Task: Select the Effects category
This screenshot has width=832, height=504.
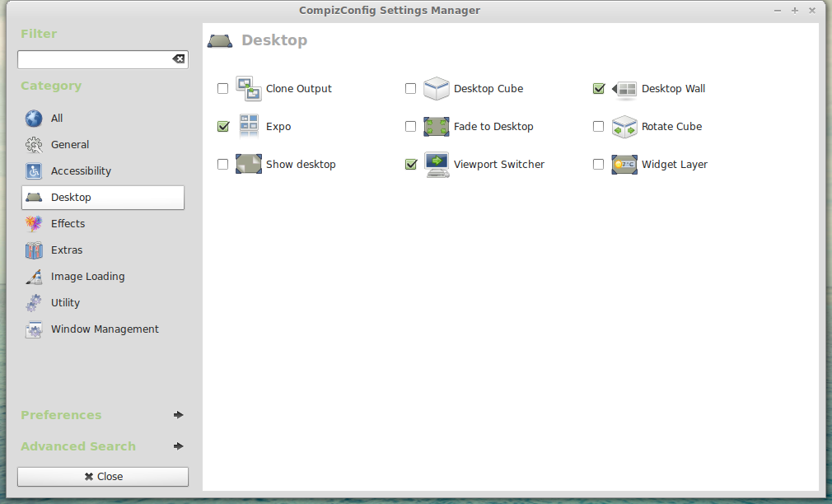Action: click(68, 223)
